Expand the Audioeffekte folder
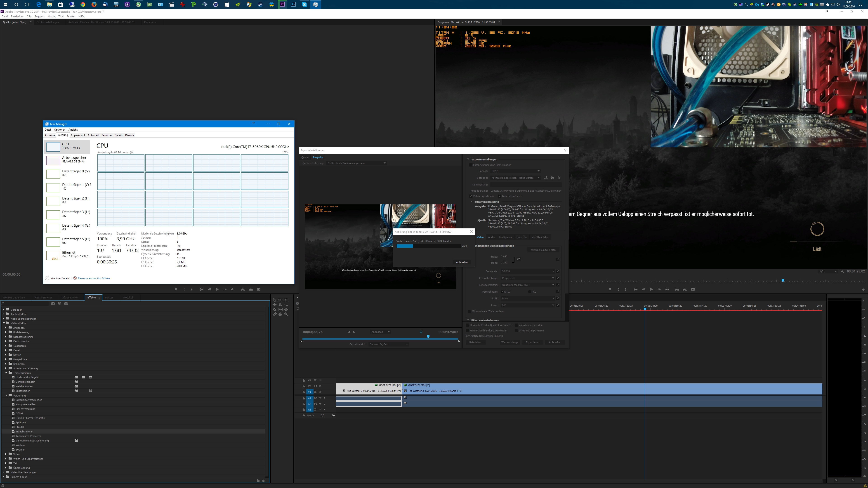 [x=3, y=314]
